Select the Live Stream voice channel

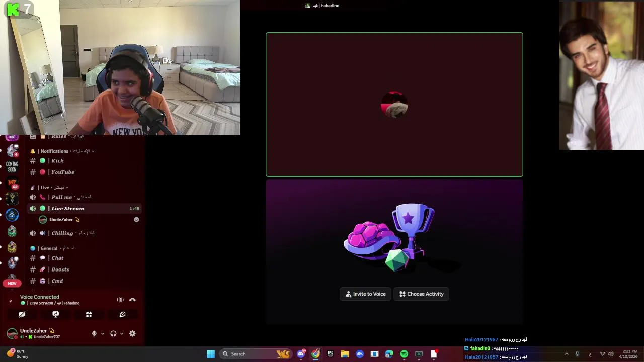[85, 208]
